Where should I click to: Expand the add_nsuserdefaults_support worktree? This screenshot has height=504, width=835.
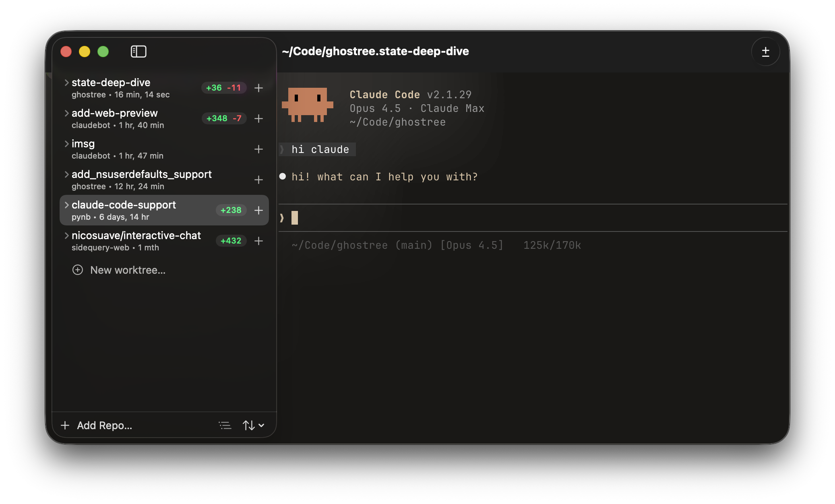[x=66, y=174]
